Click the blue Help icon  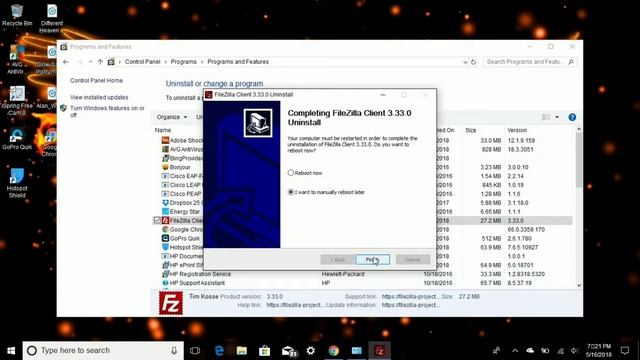(x=572, y=117)
